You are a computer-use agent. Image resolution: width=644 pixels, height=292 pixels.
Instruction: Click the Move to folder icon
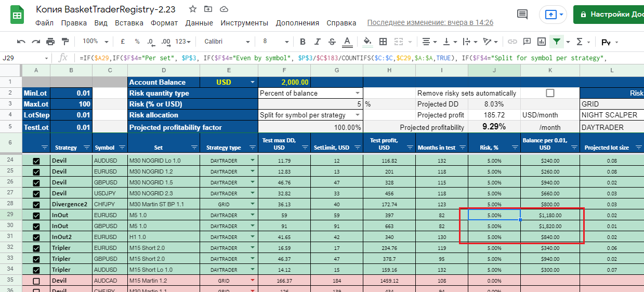pyautogui.click(x=208, y=9)
